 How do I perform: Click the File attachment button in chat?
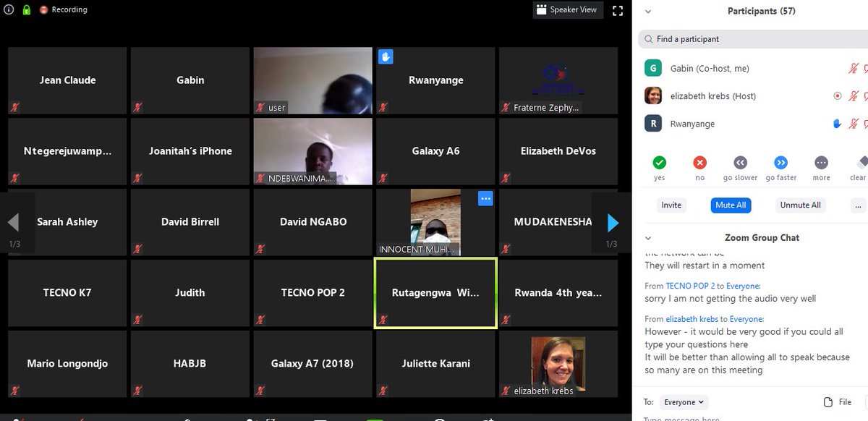tap(838, 402)
